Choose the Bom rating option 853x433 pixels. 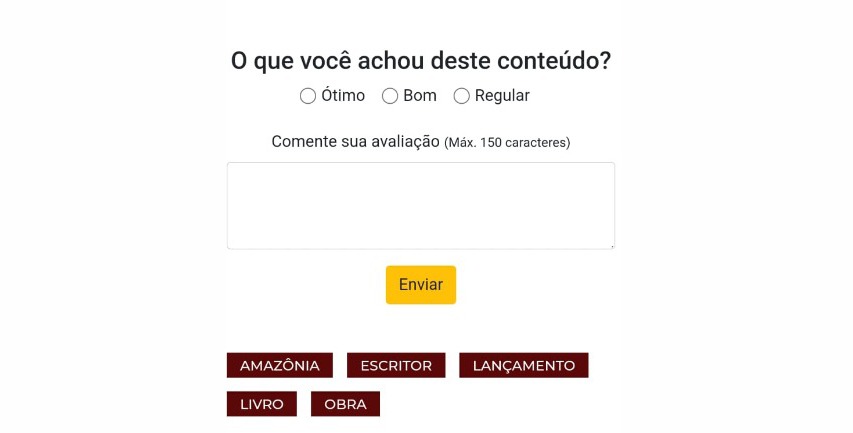[390, 96]
